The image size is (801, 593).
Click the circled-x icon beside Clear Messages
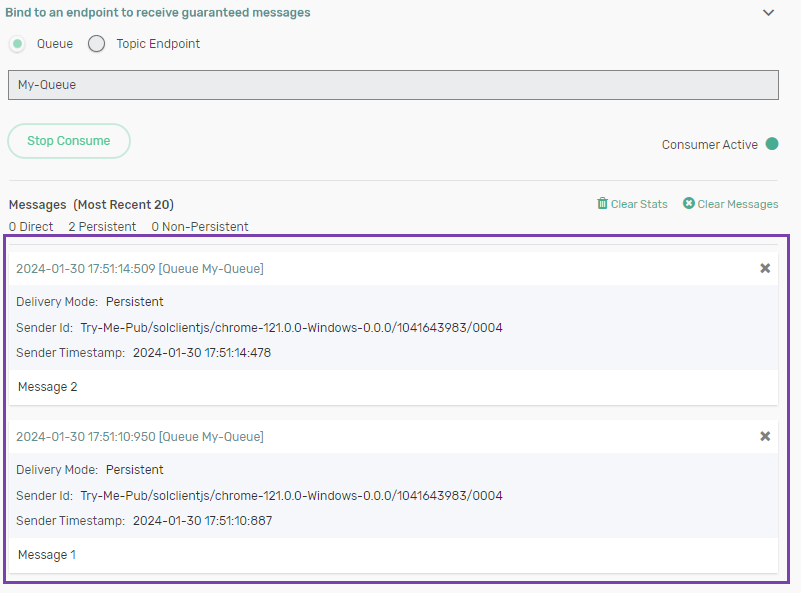point(689,204)
